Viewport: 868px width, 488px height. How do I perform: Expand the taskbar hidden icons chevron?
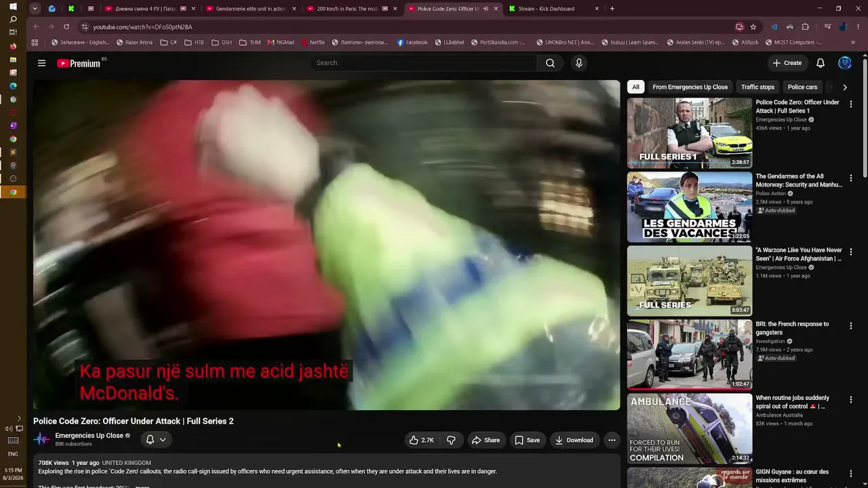click(19, 419)
